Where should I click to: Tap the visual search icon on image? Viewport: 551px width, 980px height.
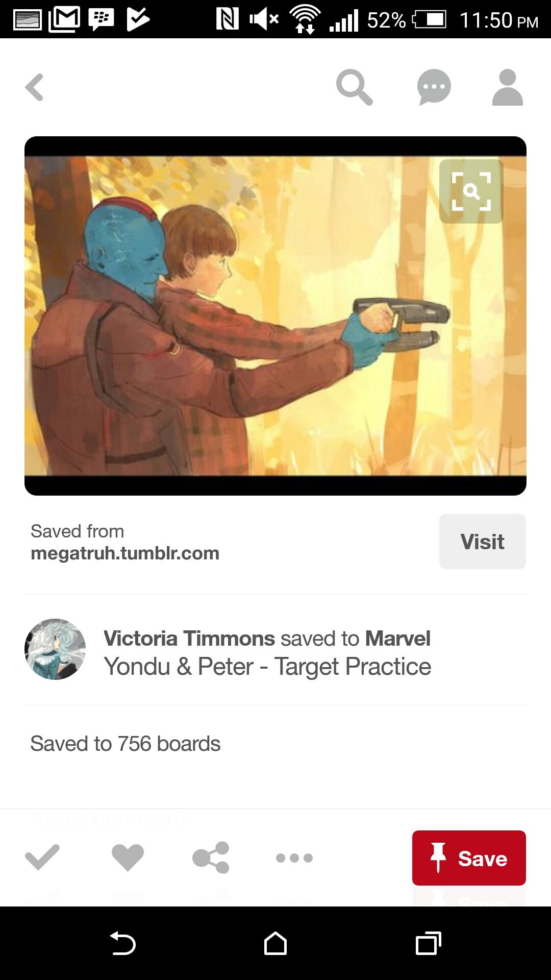[471, 191]
